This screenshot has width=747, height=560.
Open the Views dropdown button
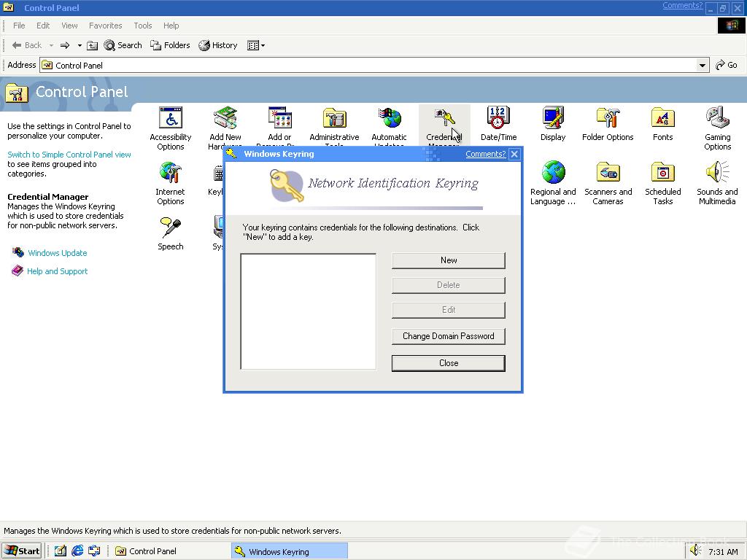pyautogui.click(x=256, y=45)
